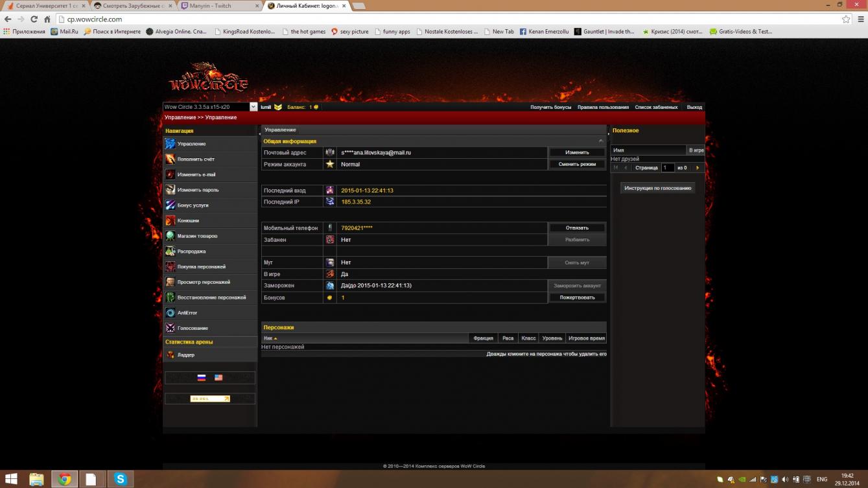
Task: Click the Russian flag language icon
Action: tap(202, 378)
